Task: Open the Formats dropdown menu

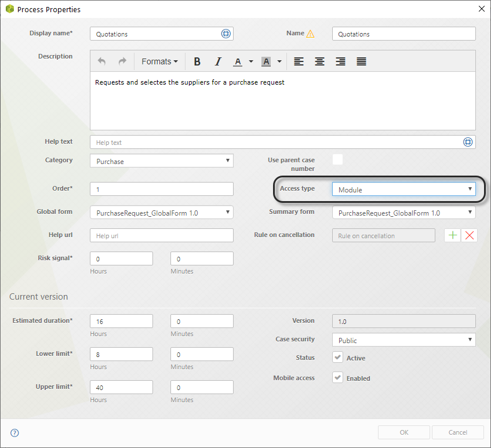Action: 159,61
